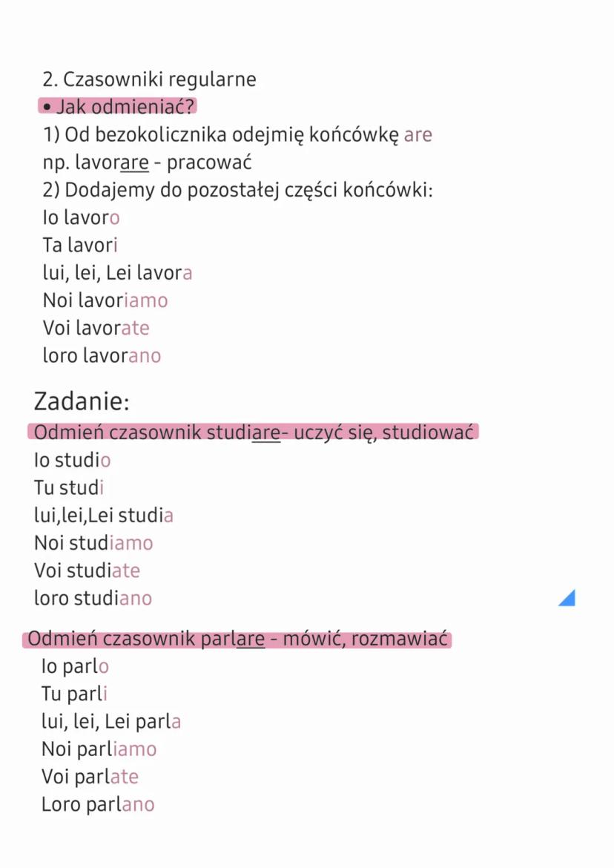Click the blue triangle corner icon
Screen dimensions: 614x868
pyautogui.click(x=567, y=597)
